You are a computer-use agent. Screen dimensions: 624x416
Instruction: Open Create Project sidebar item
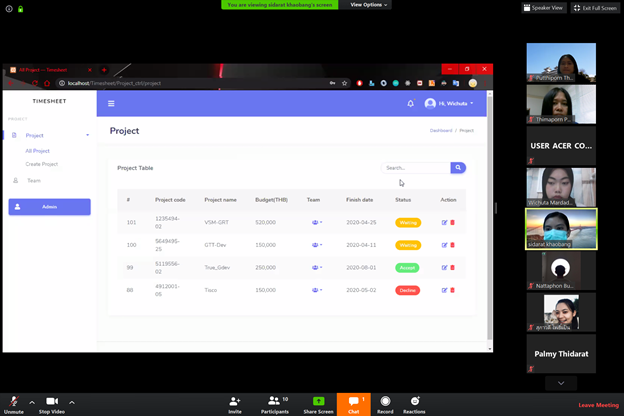tap(42, 164)
